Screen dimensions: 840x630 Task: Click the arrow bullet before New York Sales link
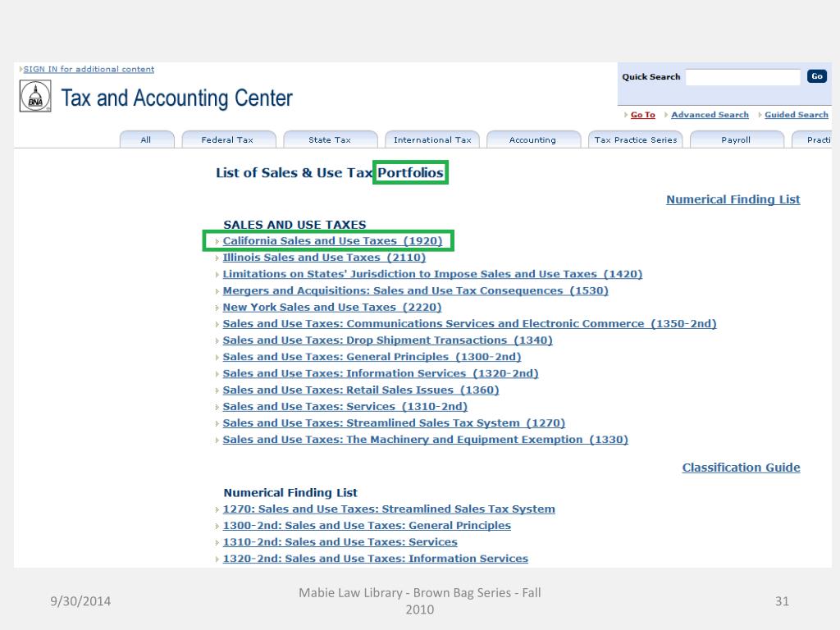(x=217, y=308)
